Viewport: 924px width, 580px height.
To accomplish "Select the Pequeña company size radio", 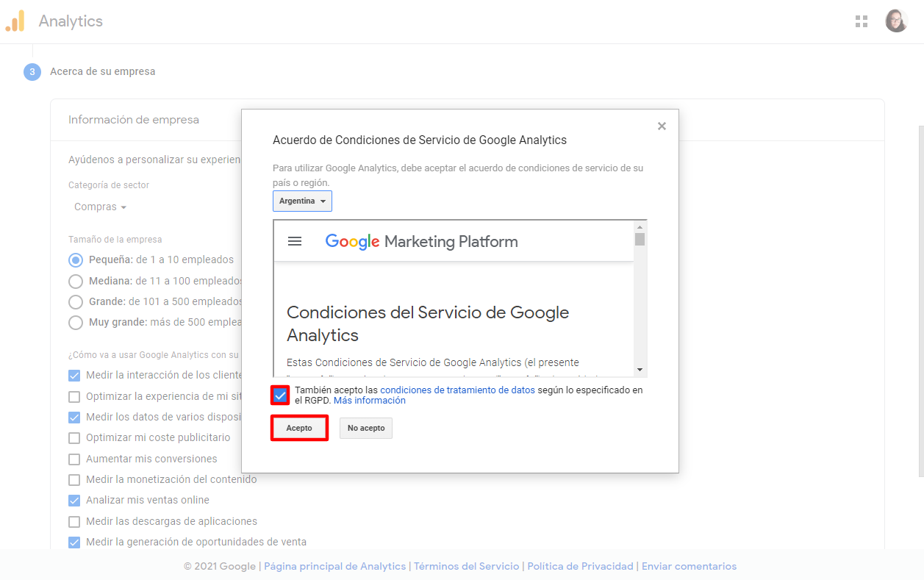I will coord(75,259).
